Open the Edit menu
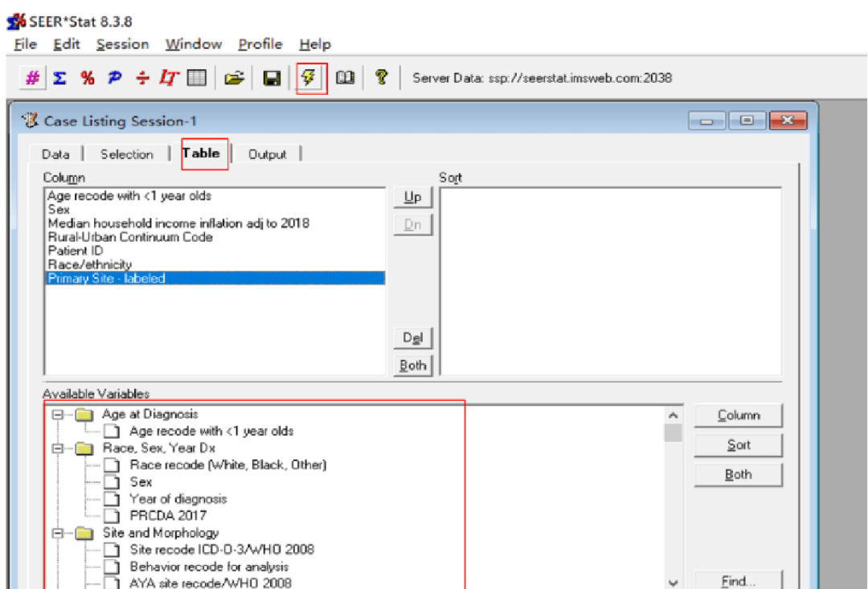This screenshot has width=868, height=589. pyautogui.click(x=67, y=44)
